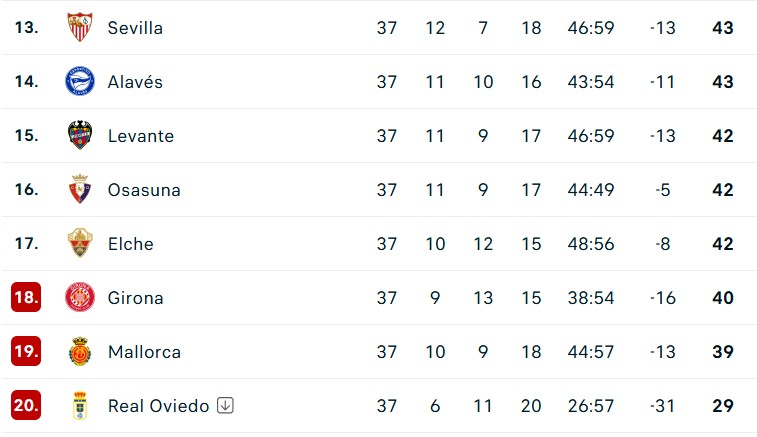Select the Levante team name
Image resolution: width=757 pixels, height=437 pixels.
141,136
